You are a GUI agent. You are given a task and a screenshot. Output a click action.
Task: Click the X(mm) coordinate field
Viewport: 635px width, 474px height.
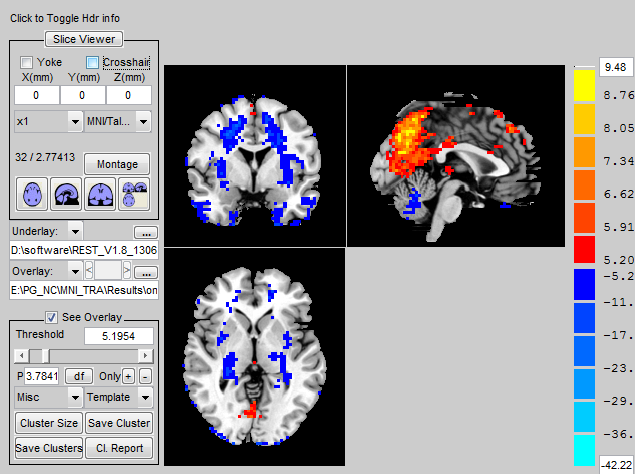click(x=37, y=95)
